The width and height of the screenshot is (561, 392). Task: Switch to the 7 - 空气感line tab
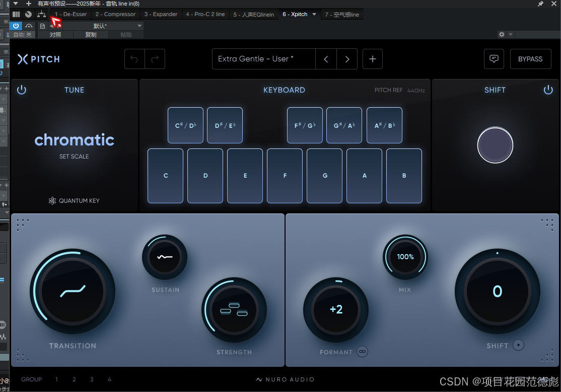pos(342,15)
